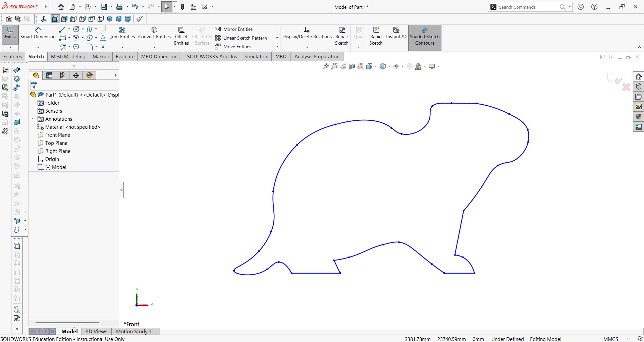Expand FeatureManager tabs with right chevron
This screenshot has height=342, width=644.
(115, 75)
